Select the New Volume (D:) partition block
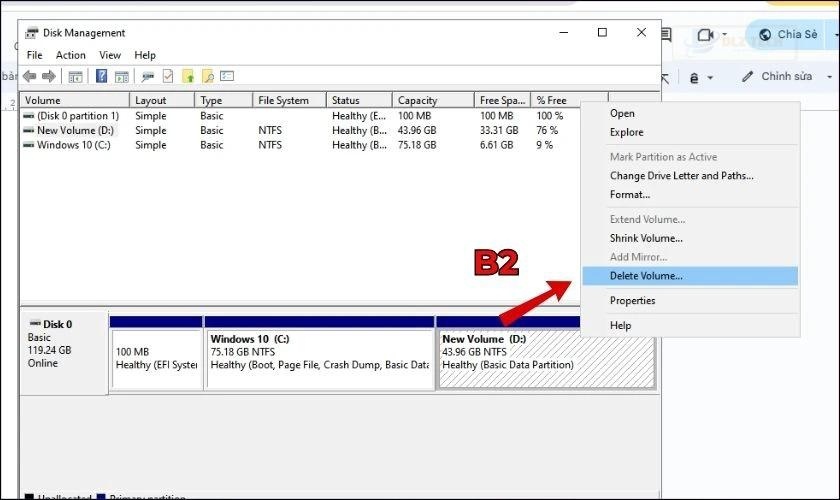 coord(546,358)
